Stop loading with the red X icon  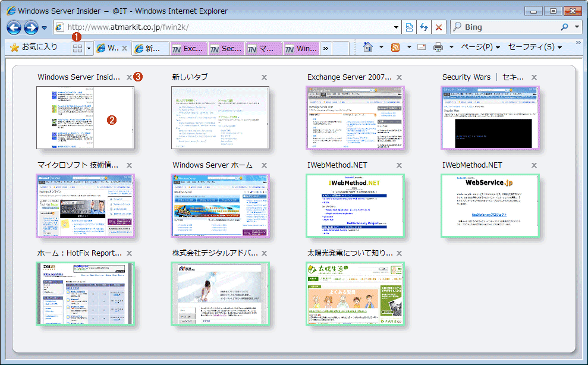[x=438, y=27]
